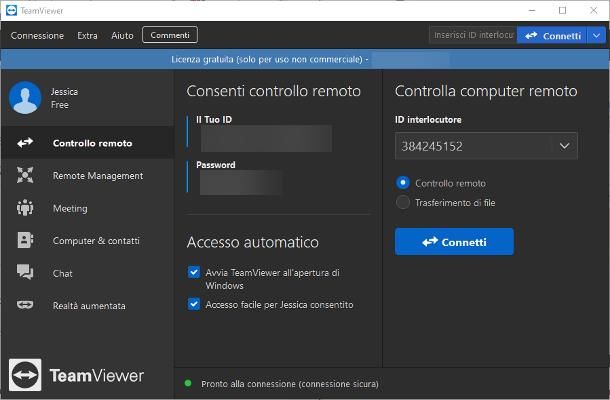Image resolution: width=610 pixels, height=400 pixels.
Task: Select the Controllo remoto radio button
Action: point(403,182)
